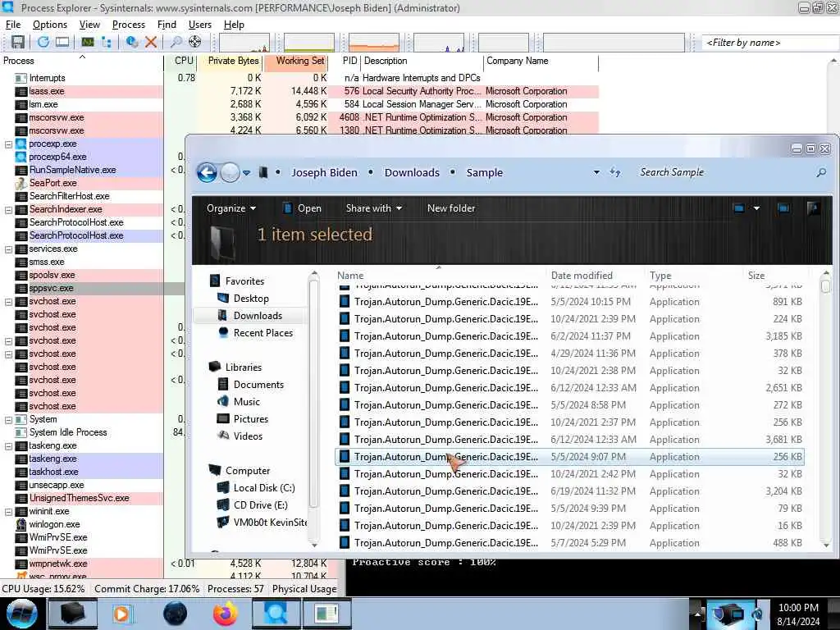
Task: Click the New folder button
Action: pos(451,208)
